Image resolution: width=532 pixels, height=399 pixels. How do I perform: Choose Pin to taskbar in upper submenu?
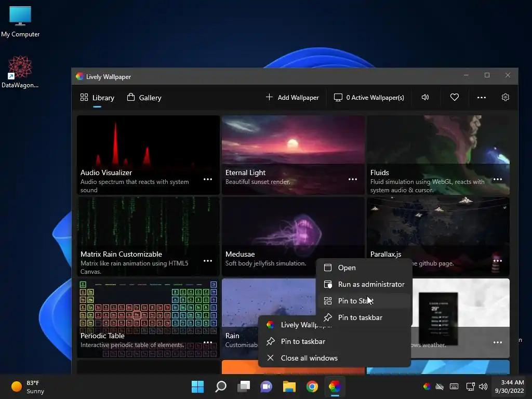pyautogui.click(x=364, y=317)
